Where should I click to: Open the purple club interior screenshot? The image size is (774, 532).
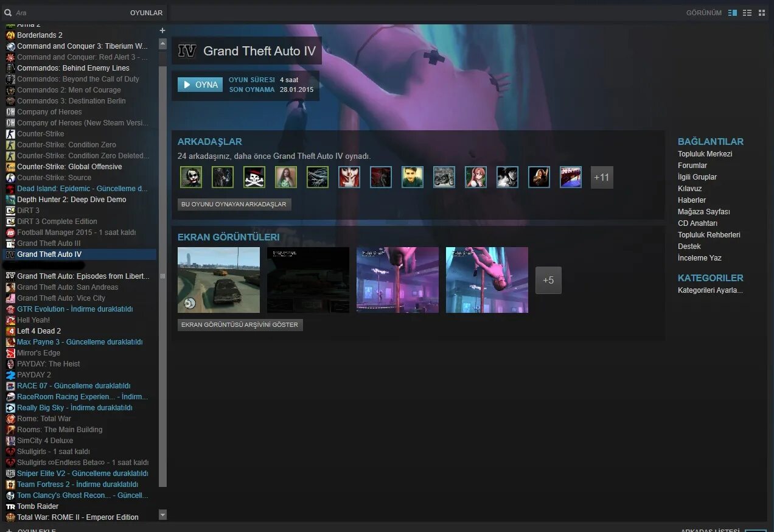(397, 280)
